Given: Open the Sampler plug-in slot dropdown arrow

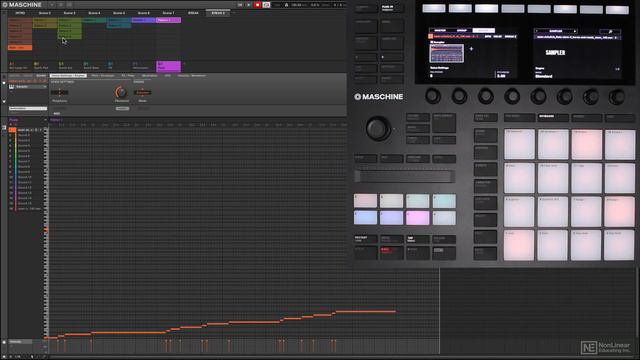Looking at the screenshot, I should click(45, 87).
